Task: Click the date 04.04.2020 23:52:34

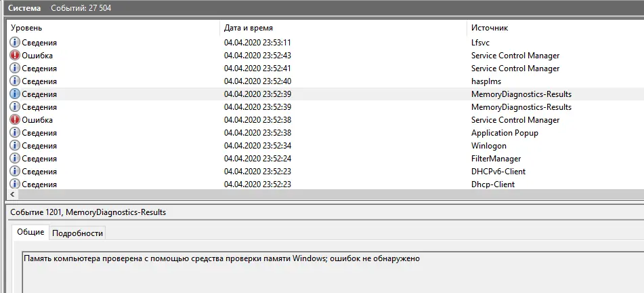Action: point(257,146)
